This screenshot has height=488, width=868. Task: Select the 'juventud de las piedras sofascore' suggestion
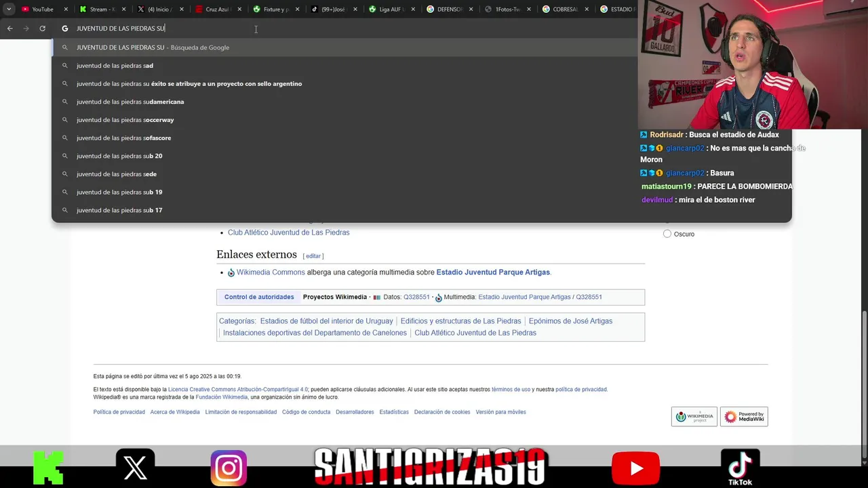[421, 138]
